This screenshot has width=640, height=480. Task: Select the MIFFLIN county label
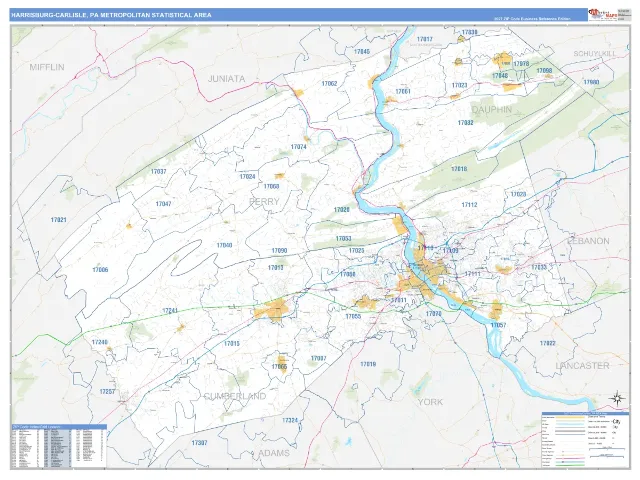(x=47, y=67)
